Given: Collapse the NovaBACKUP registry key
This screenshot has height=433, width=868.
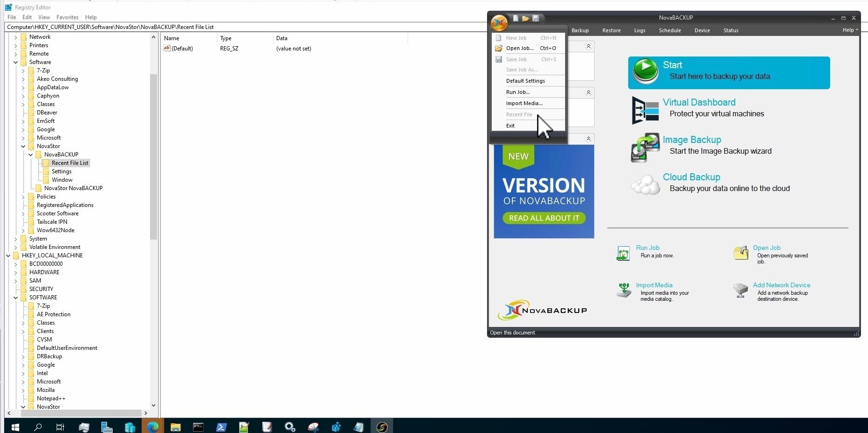Looking at the screenshot, I should click(x=31, y=155).
